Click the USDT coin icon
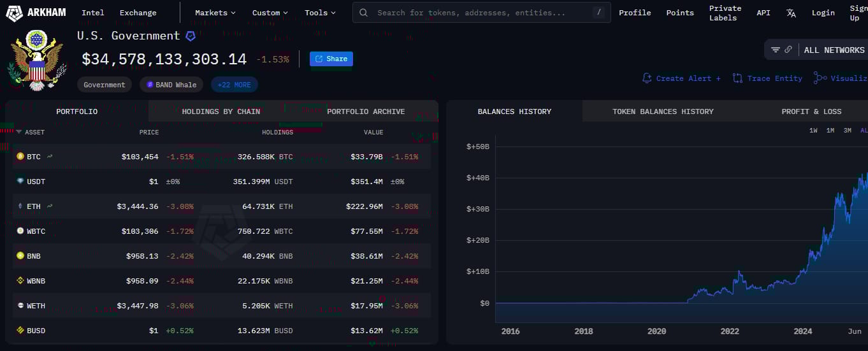Viewport: 868px width, 351px height. pos(20,181)
